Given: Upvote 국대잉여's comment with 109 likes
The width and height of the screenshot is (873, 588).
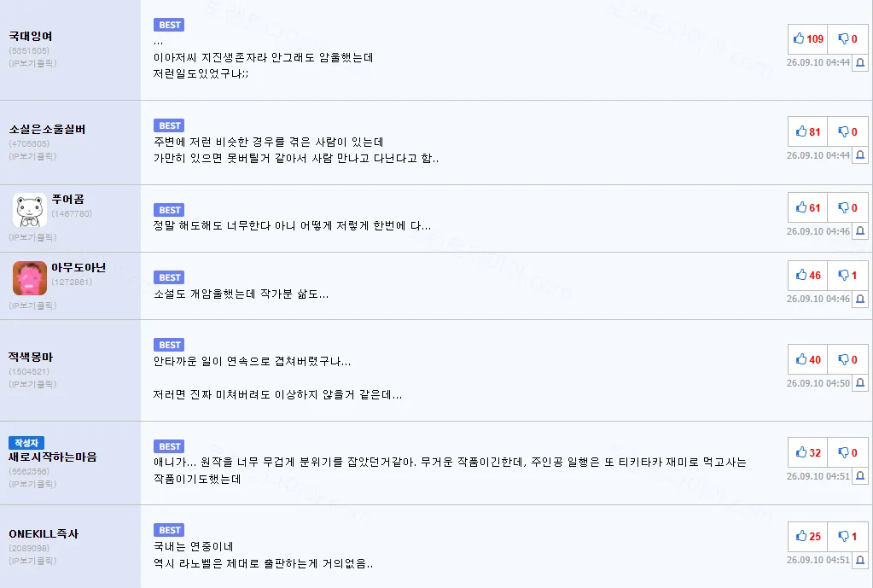Looking at the screenshot, I should [x=808, y=38].
